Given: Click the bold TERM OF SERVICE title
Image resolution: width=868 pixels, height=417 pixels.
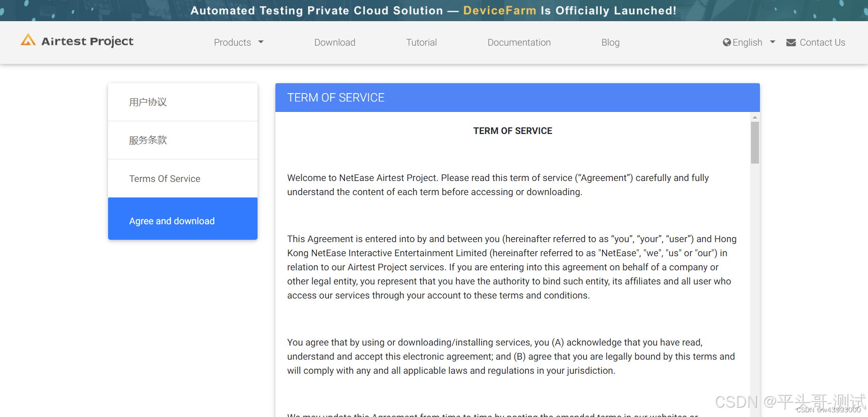Looking at the screenshot, I should click(x=513, y=131).
